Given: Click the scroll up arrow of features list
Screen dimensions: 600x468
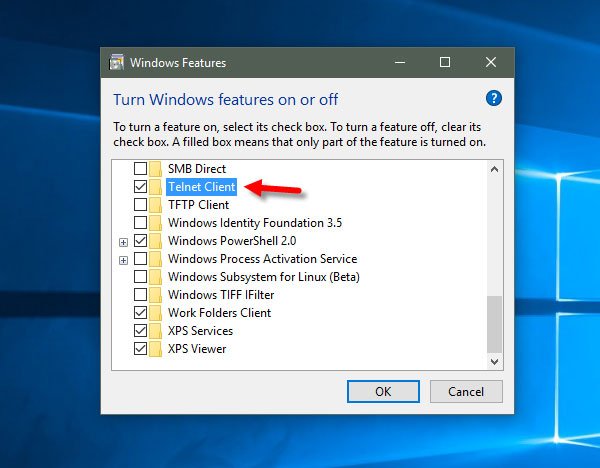Looking at the screenshot, I should [494, 169].
